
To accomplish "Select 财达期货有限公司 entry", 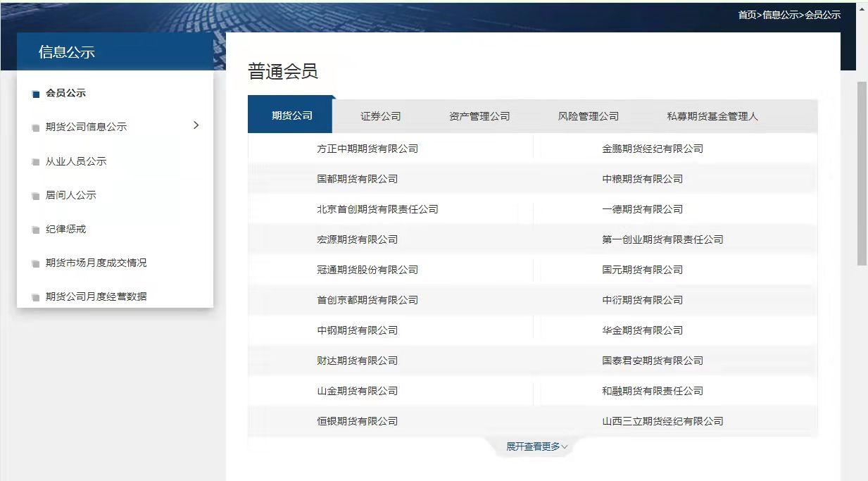I will (x=358, y=361).
